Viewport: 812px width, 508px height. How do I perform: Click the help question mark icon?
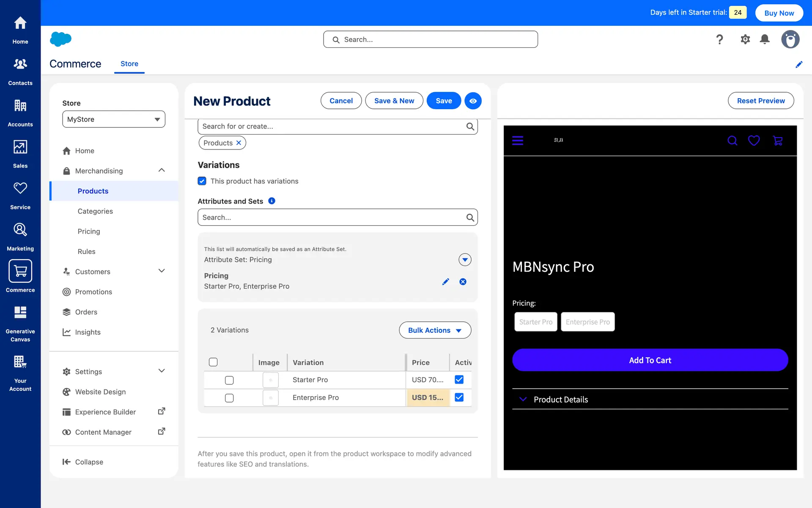click(719, 39)
